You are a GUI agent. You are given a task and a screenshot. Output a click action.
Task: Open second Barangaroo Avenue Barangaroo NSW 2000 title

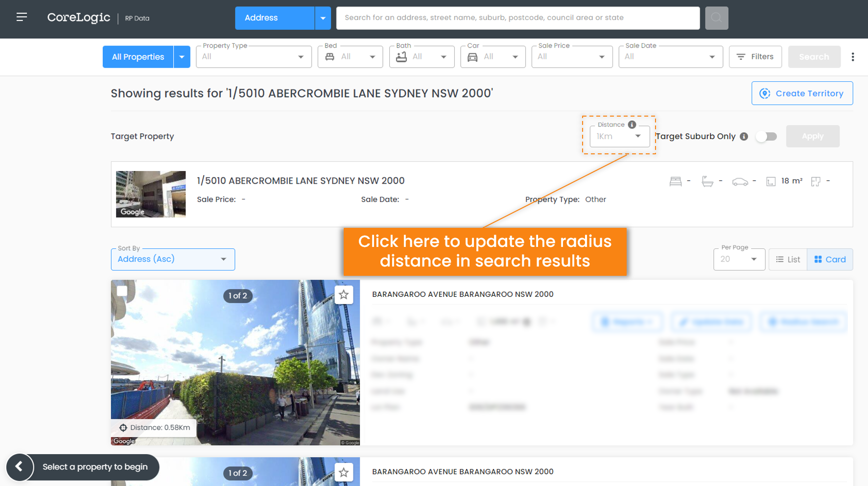click(463, 472)
